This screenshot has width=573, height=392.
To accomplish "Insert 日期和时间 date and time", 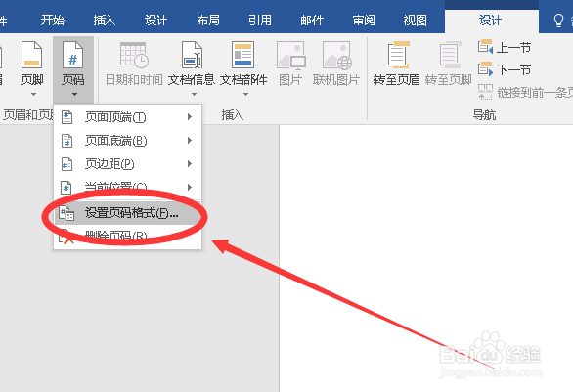I will tap(134, 64).
